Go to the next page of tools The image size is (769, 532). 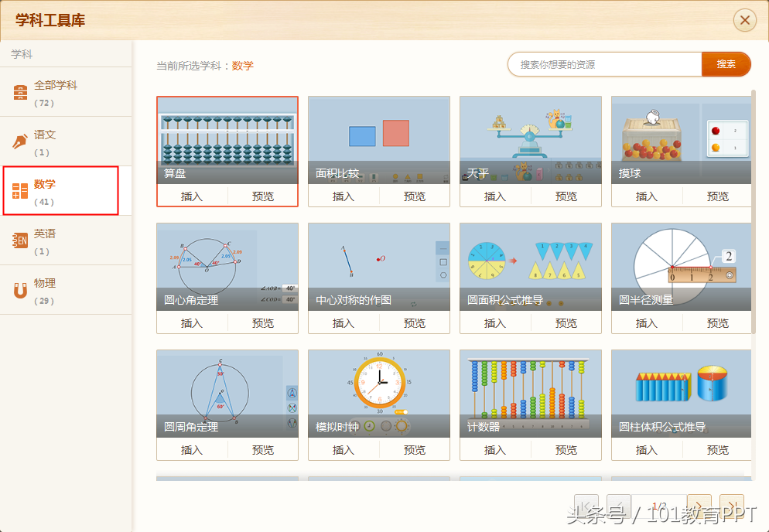point(699,506)
